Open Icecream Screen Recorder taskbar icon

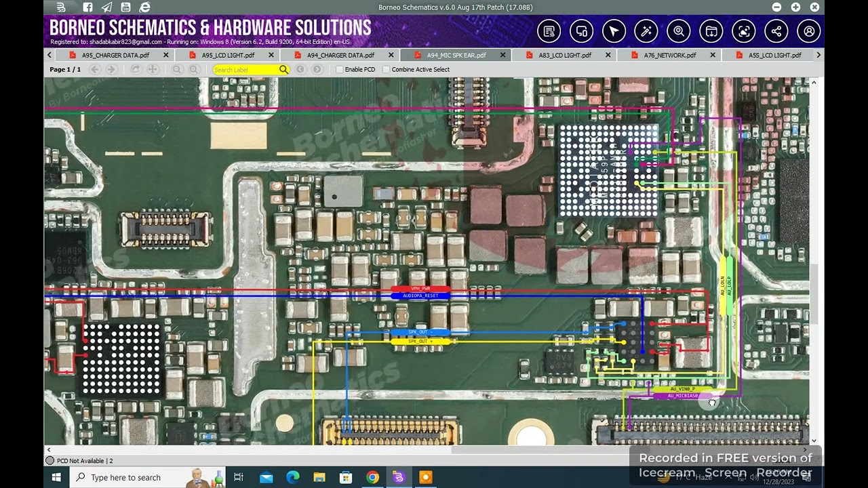[425, 477]
